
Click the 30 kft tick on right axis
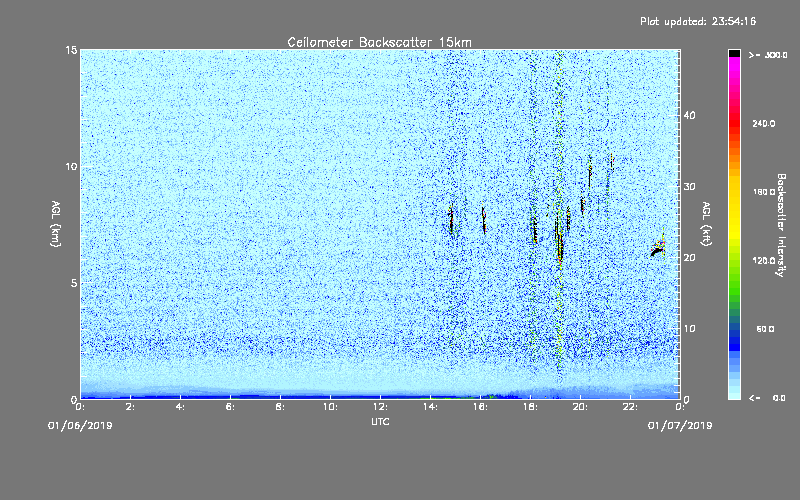[689, 186]
